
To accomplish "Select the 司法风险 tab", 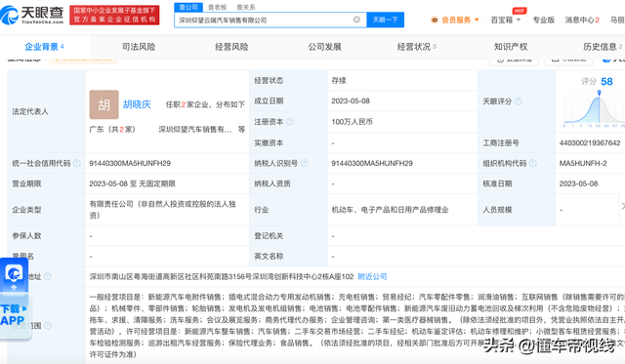I will pyautogui.click(x=139, y=47).
